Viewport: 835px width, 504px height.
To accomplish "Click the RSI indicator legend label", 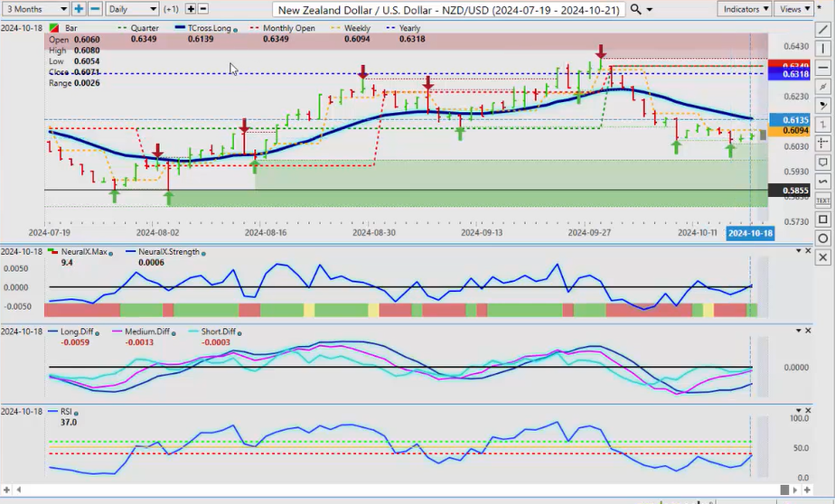I will click(x=70, y=413).
